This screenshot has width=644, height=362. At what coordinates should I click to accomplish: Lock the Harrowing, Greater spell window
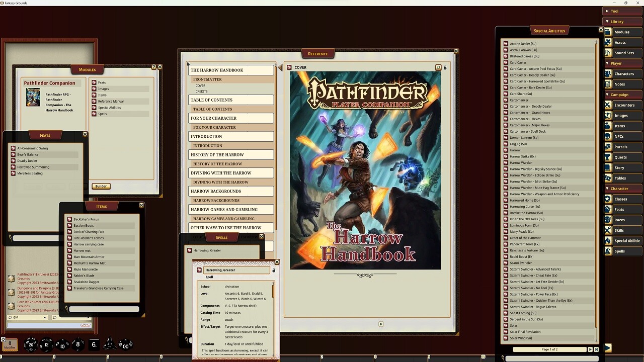[273, 270]
